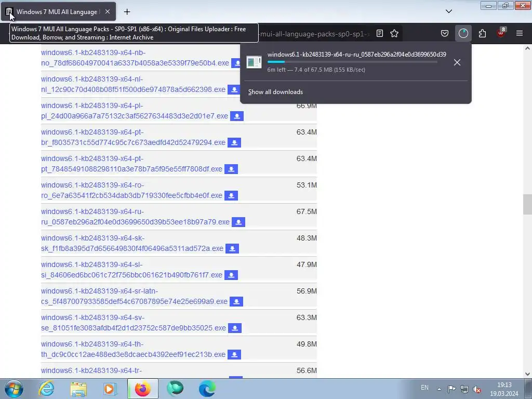532x399 pixels.
Task: Show hidden tray icons arrow
Action: coord(439,389)
